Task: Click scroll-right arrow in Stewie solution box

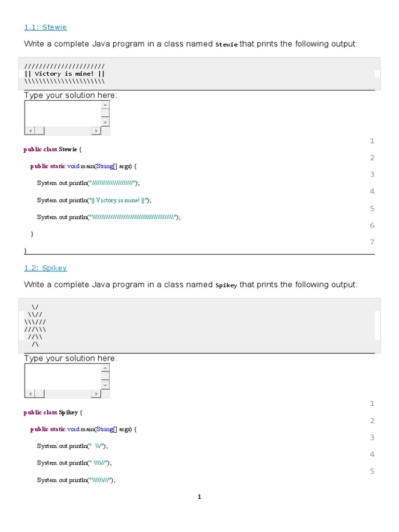Action: point(96,131)
